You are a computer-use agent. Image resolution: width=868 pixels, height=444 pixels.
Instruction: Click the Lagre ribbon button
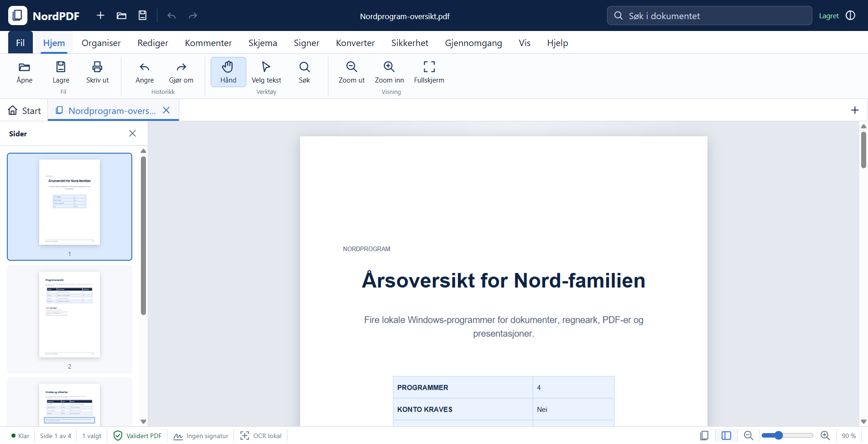pyautogui.click(x=61, y=72)
